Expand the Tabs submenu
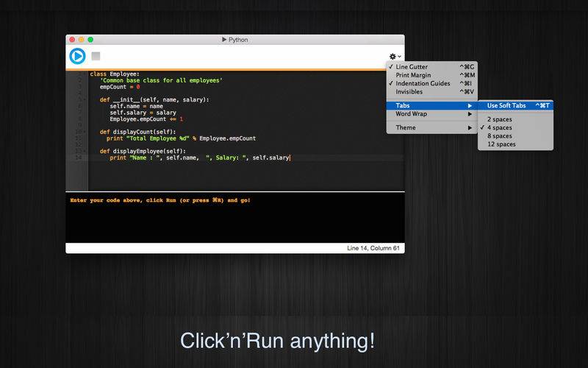This screenshot has width=588, height=368. click(432, 105)
